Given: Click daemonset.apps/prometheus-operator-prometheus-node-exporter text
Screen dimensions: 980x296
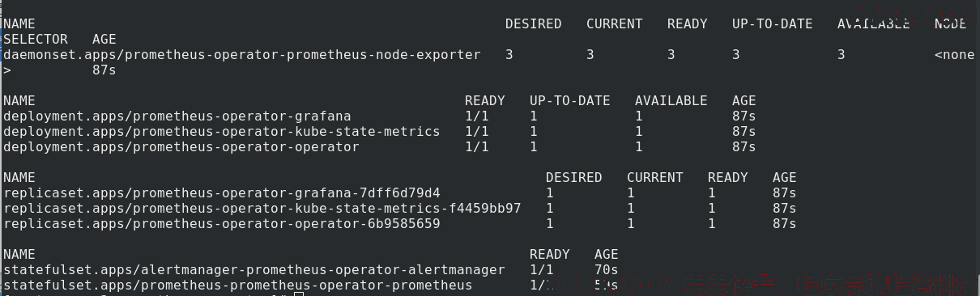Looking at the screenshot, I should click(242, 55).
